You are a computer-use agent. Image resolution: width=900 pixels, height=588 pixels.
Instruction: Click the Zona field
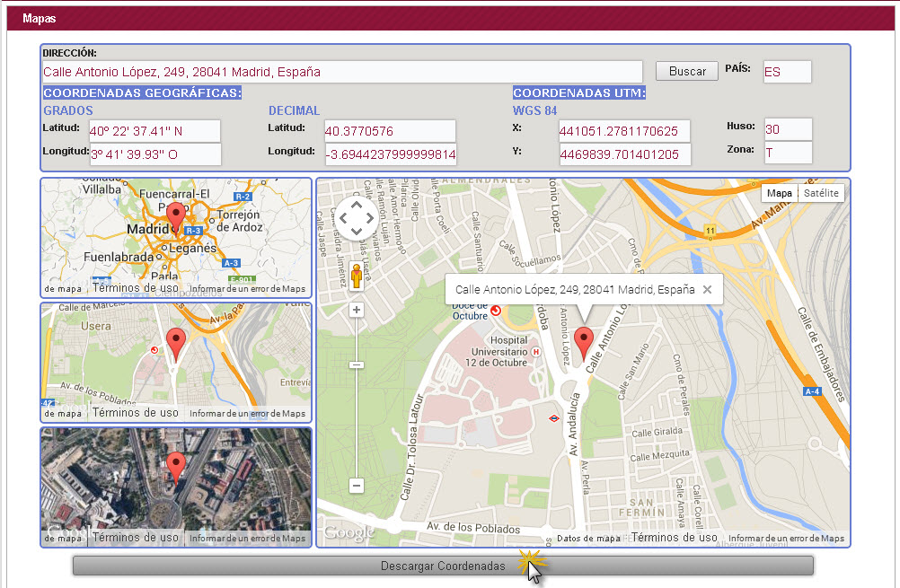[x=788, y=153]
